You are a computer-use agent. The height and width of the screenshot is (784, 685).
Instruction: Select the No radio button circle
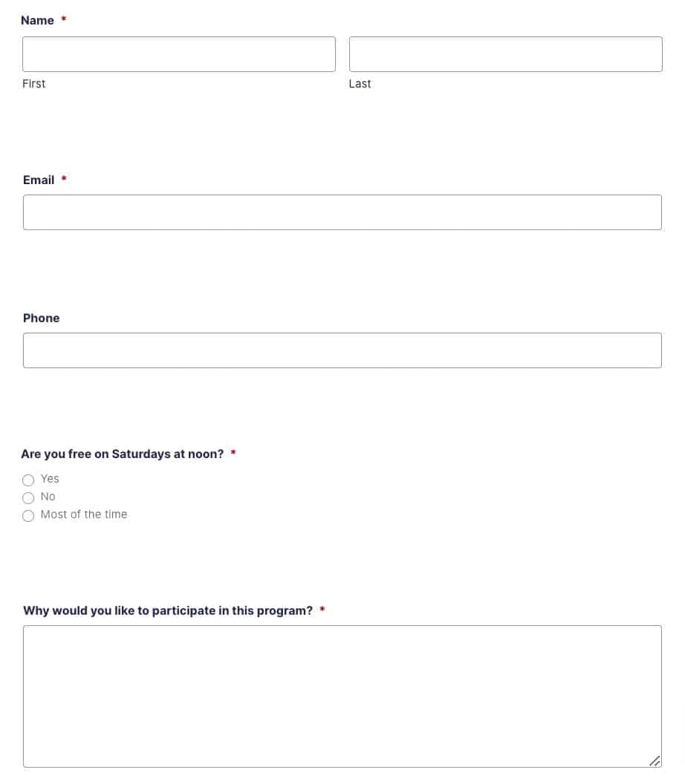(x=28, y=497)
